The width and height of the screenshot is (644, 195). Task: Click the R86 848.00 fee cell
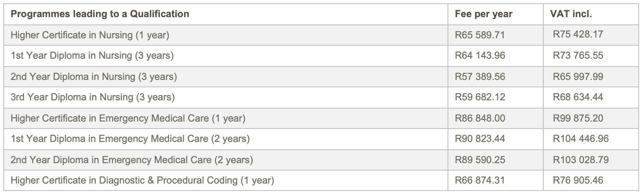(480, 118)
